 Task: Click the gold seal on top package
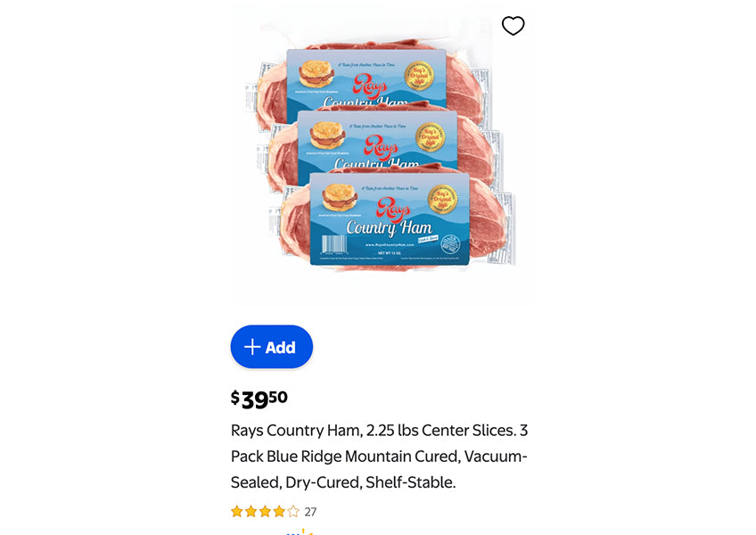[x=419, y=76]
